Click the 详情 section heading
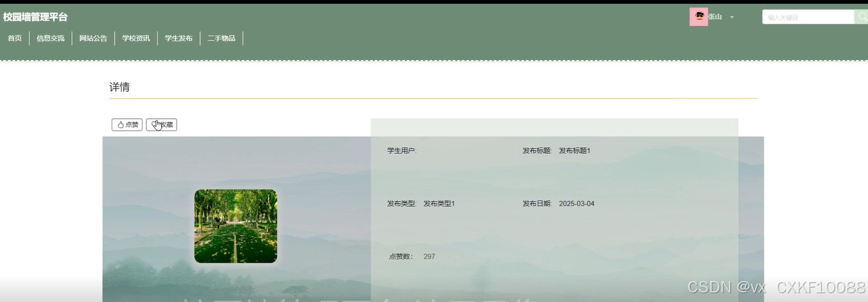 (119, 87)
